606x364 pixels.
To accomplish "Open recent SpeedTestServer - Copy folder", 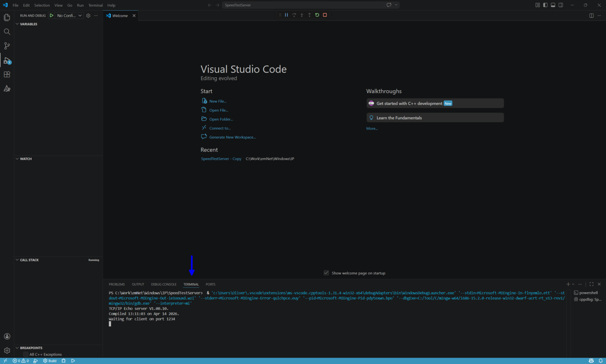I will click(x=221, y=159).
